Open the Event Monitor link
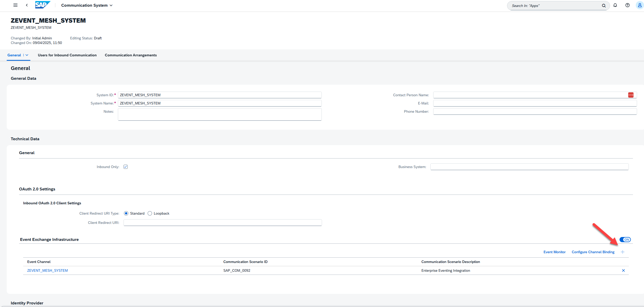This screenshot has width=644, height=307. point(554,252)
